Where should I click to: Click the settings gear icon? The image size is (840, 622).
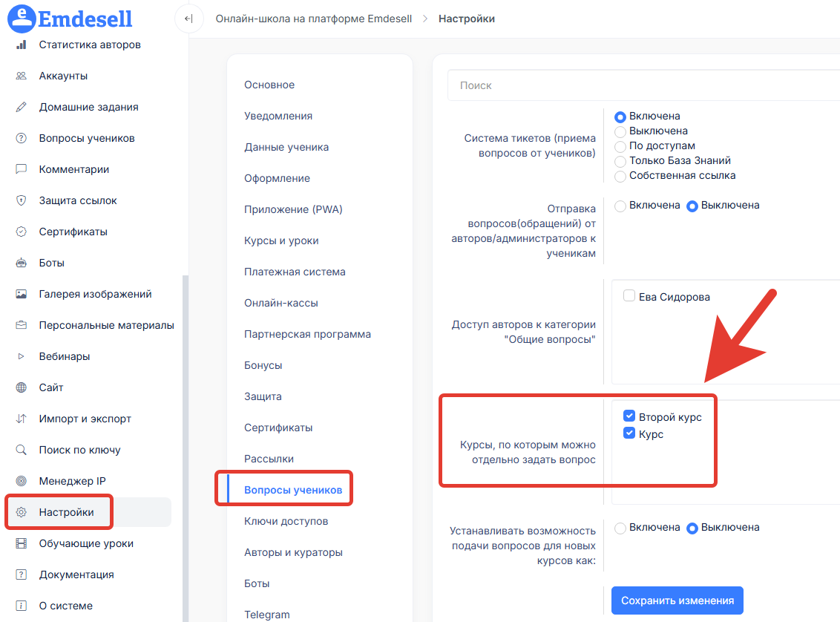coord(22,512)
